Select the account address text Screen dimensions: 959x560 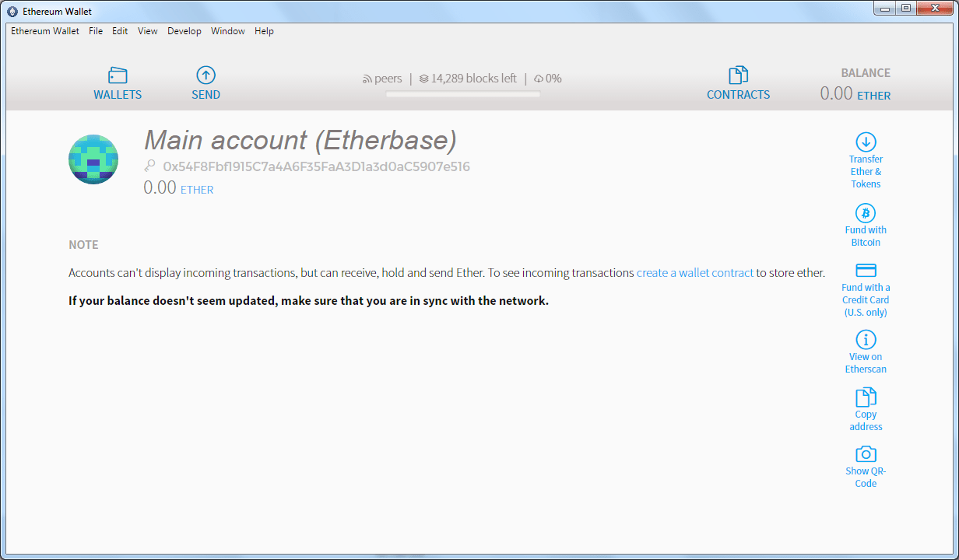coord(315,166)
